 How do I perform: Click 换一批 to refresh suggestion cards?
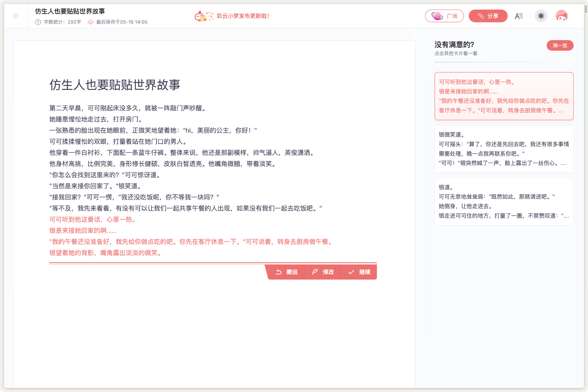[560, 46]
